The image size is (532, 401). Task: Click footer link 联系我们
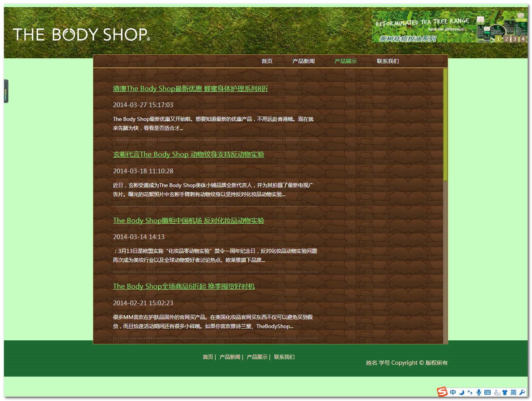[x=284, y=357]
